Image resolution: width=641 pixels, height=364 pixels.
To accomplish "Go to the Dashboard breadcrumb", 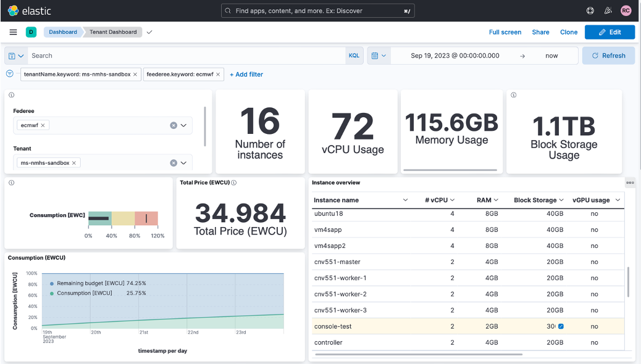I will pyautogui.click(x=63, y=32).
